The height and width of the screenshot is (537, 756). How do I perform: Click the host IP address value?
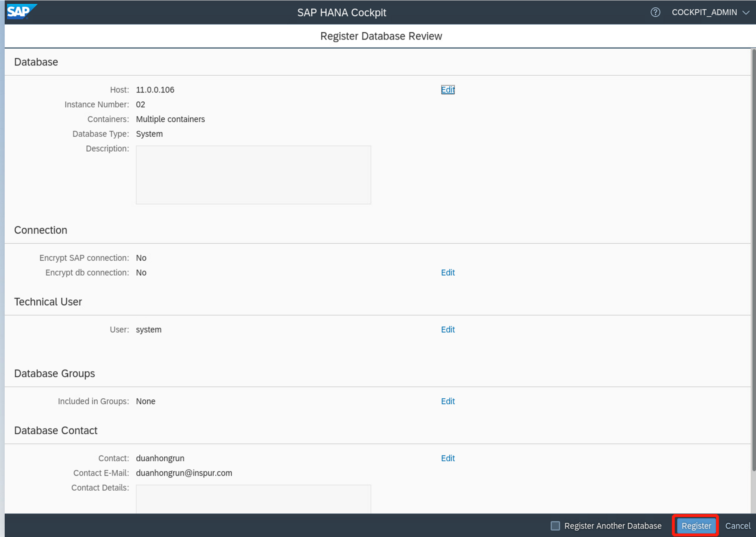pyautogui.click(x=155, y=90)
